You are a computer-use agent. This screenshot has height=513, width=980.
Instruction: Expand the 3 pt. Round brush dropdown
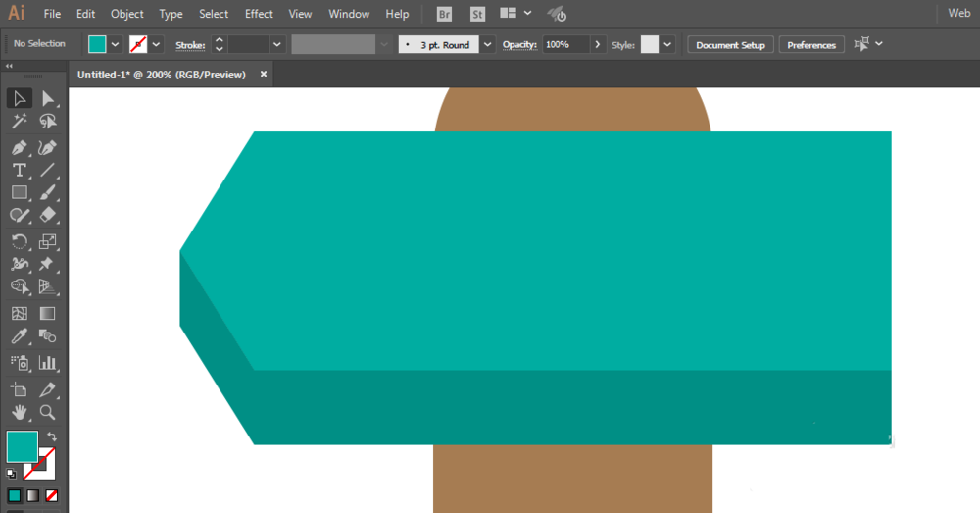[x=487, y=44]
